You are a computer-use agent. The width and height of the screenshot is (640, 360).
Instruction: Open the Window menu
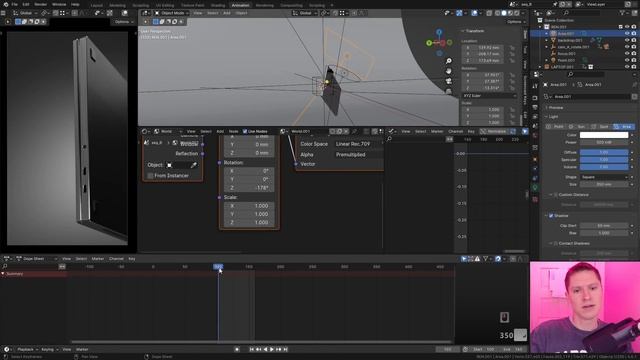tap(59, 4)
